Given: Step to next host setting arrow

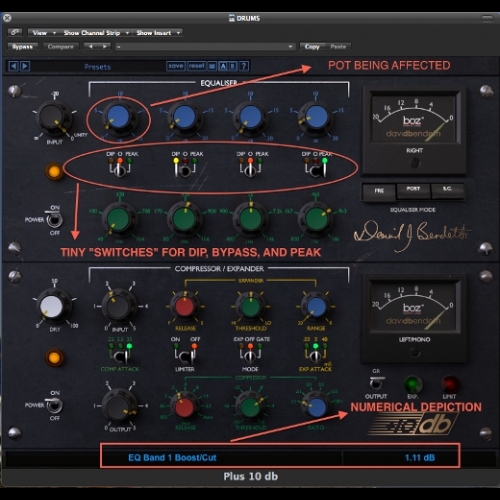Looking at the screenshot, I should 104,47.
